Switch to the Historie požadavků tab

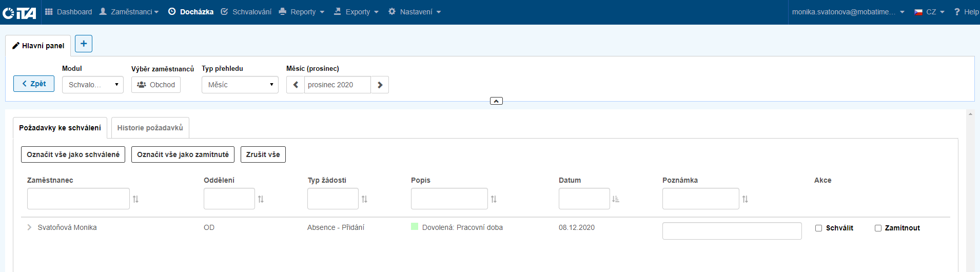150,128
